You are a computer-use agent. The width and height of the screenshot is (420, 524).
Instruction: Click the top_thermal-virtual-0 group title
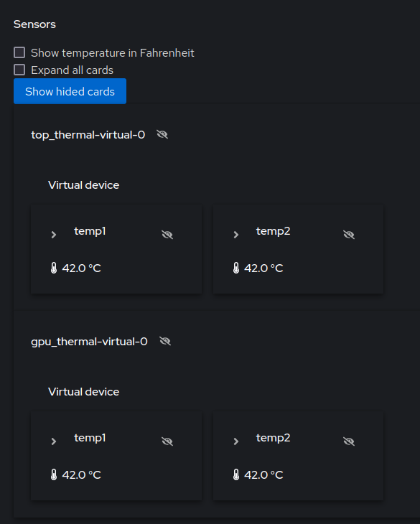pyautogui.click(x=88, y=135)
